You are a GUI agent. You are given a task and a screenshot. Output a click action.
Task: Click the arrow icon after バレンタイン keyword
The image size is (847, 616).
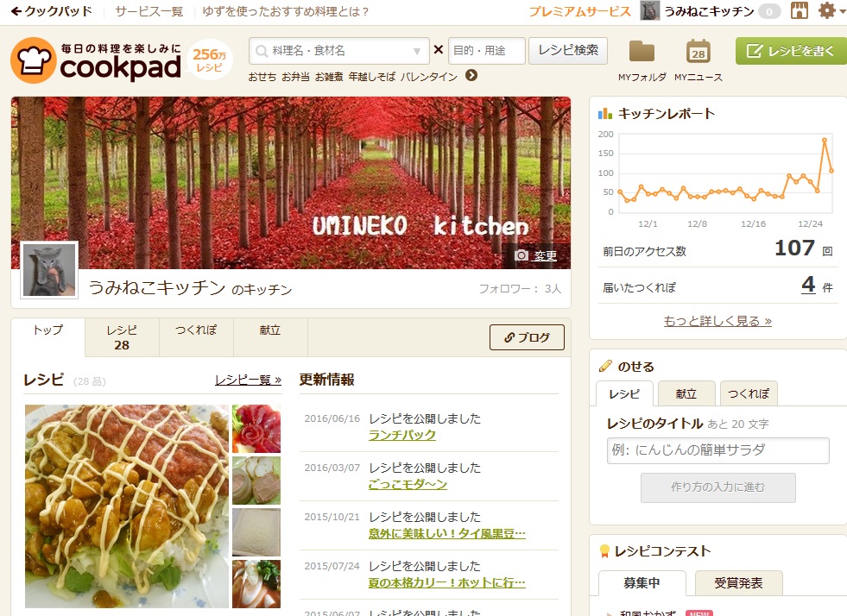471,76
